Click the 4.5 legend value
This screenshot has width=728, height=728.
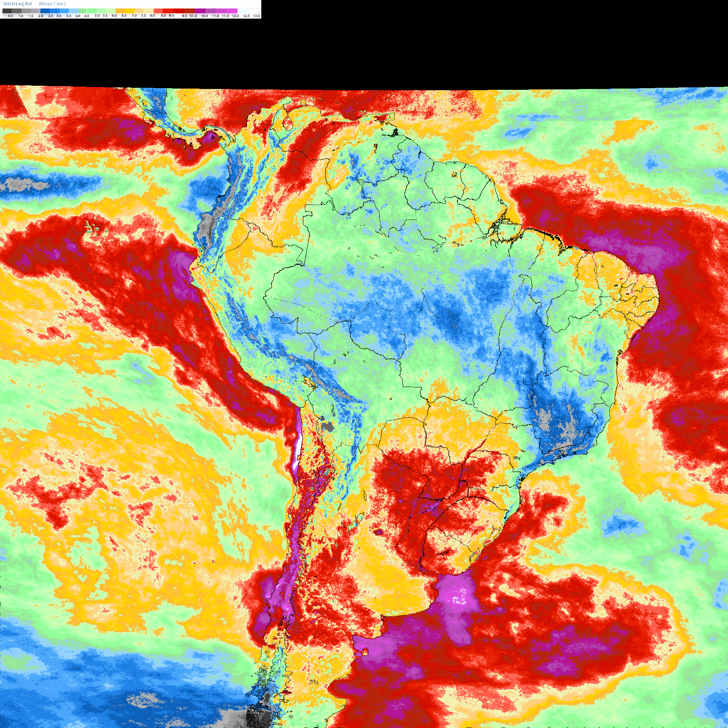coord(87,16)
